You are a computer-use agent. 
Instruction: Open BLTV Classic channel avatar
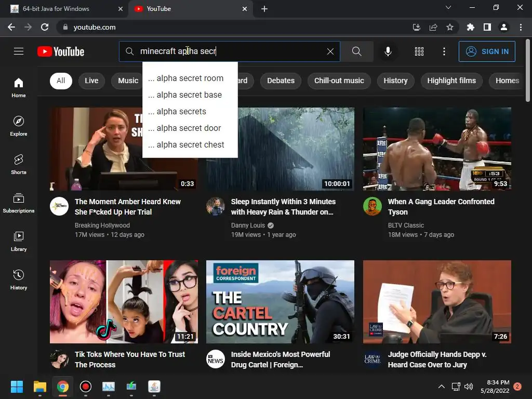[372, 206]
